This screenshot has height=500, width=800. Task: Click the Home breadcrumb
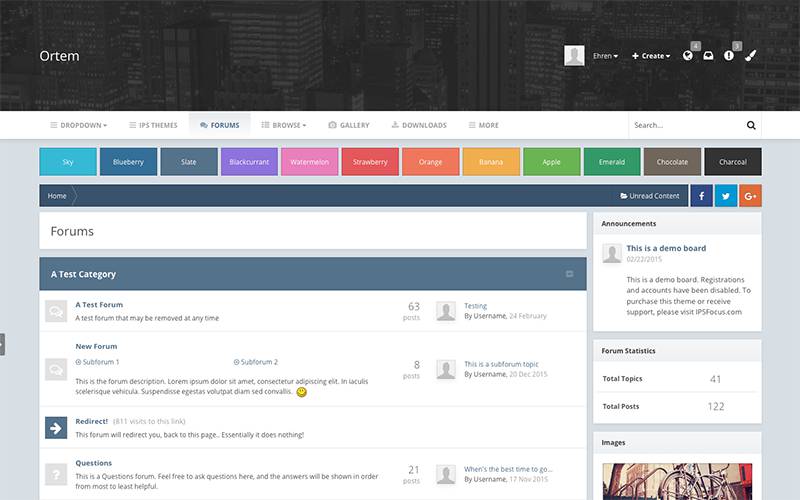57,196
